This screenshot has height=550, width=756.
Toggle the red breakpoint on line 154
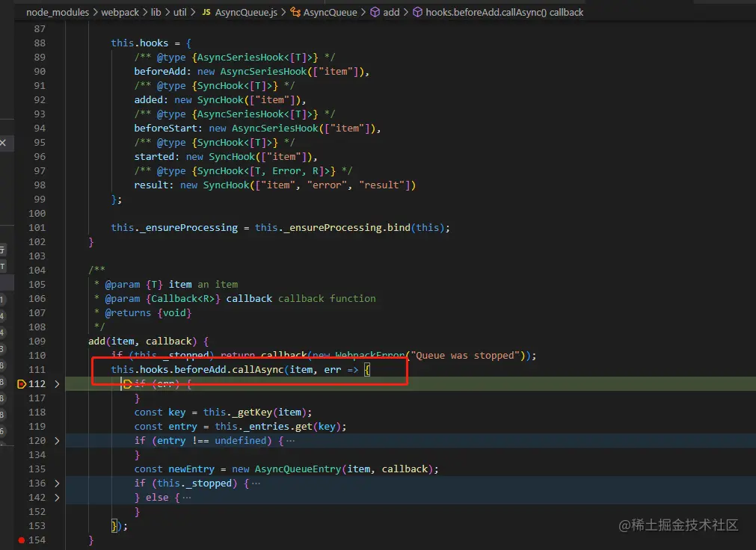point(21,540)
